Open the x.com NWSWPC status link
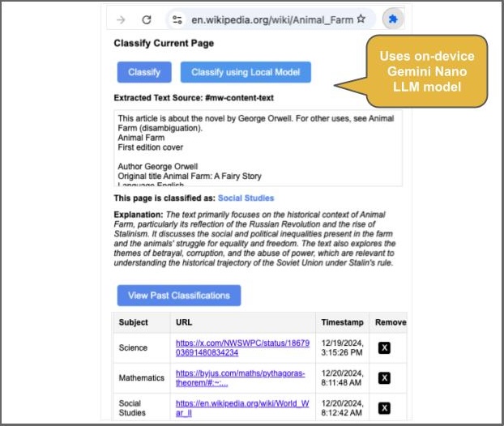Image resolution: width=504 pixels, height=426 pixels. point(242,347)
